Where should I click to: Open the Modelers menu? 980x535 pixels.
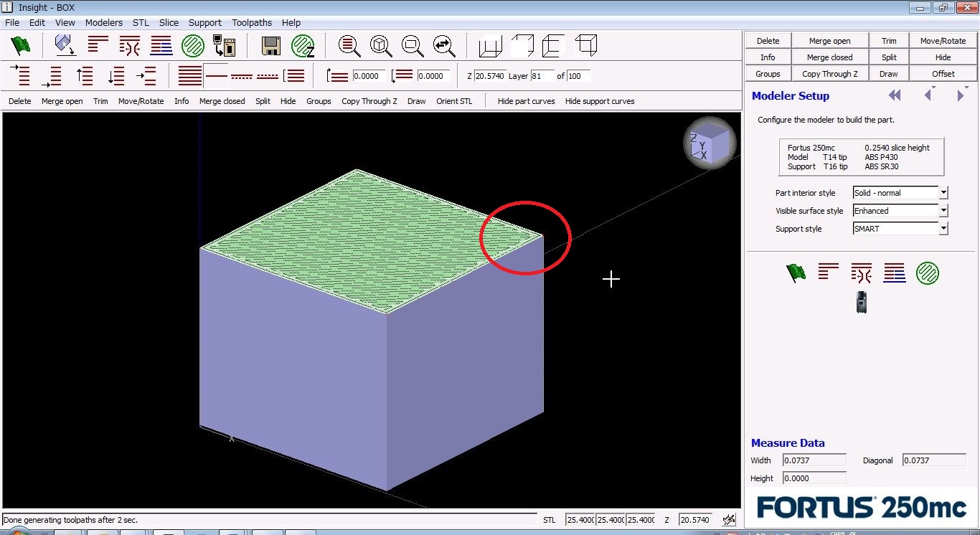pos(103,22)
